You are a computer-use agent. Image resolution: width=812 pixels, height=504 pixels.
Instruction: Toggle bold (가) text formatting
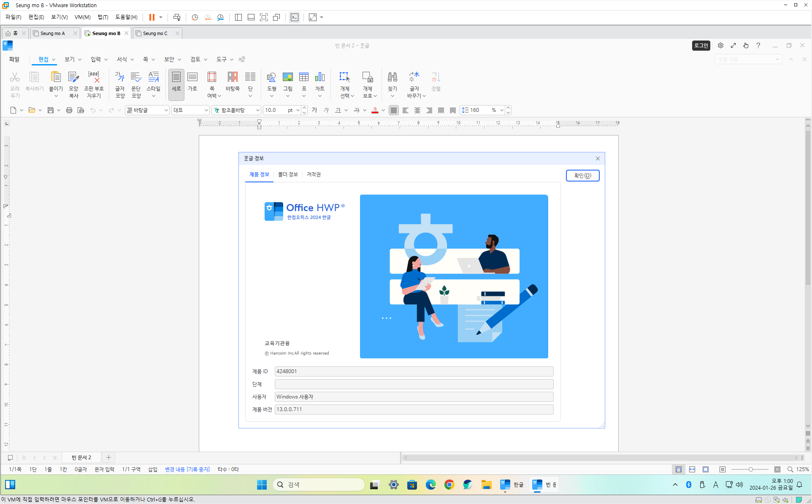[x=314, y=110]
